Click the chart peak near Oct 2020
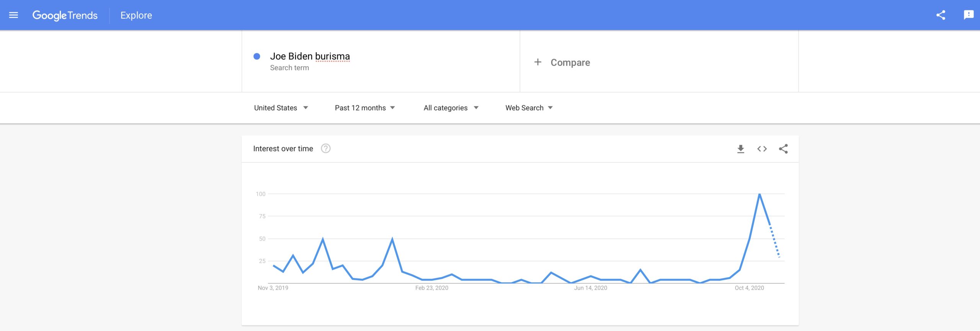This screenshot has width=980, height=331. tap(759, 194)
